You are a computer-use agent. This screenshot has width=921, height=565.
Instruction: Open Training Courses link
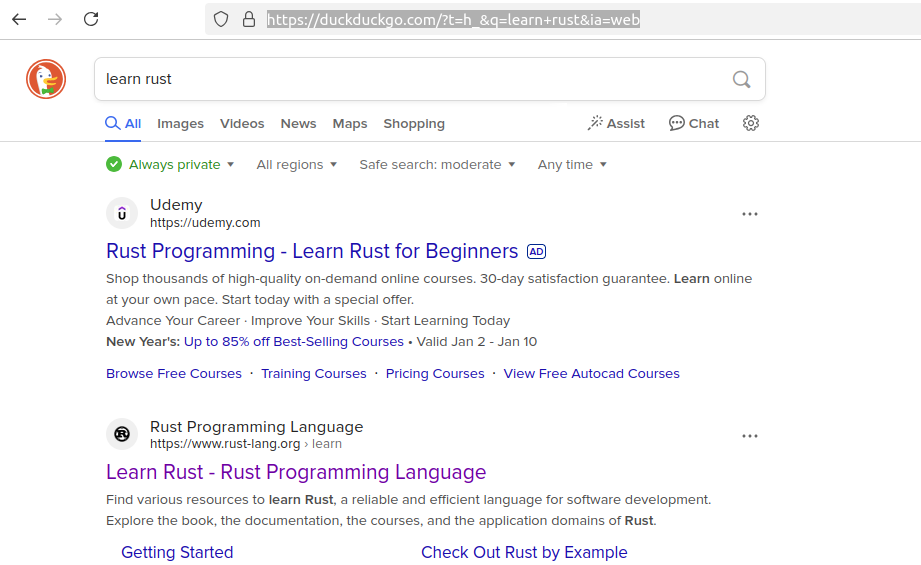[314, 374]
